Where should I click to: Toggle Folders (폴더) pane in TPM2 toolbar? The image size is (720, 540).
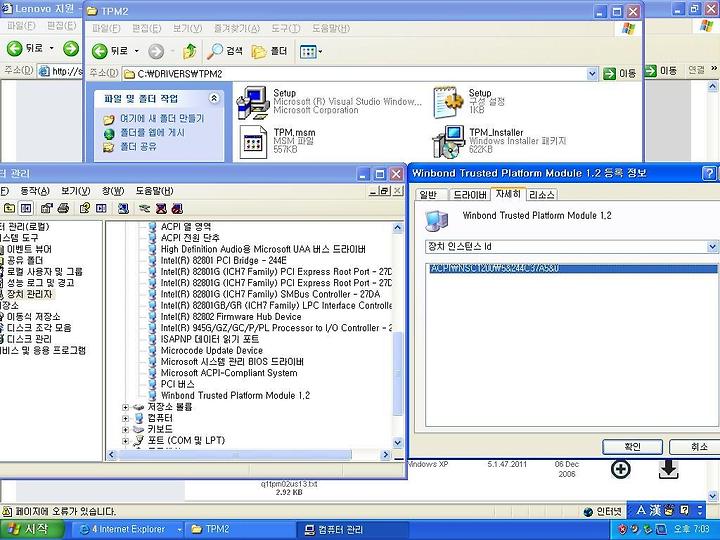[270, 51]
